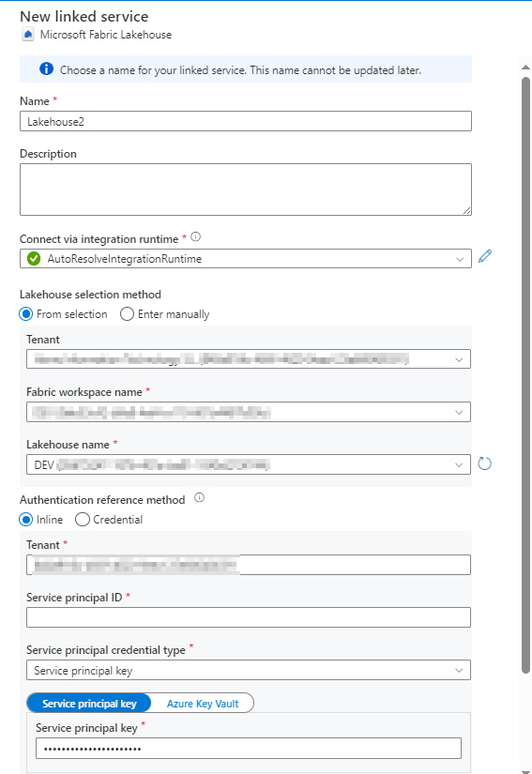
Task: Expand the Fabric workspace name dropdown
Action: click(x=249, y=412)
